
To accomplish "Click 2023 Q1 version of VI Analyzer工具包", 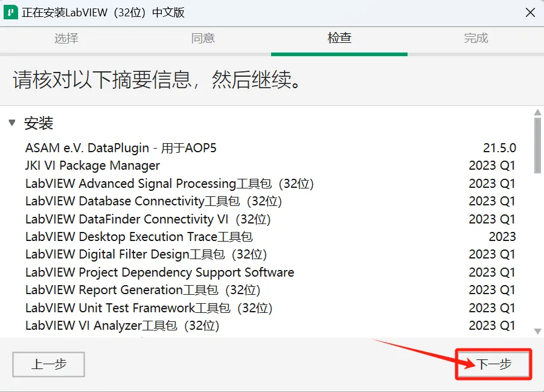I will (x=492, y=326).
